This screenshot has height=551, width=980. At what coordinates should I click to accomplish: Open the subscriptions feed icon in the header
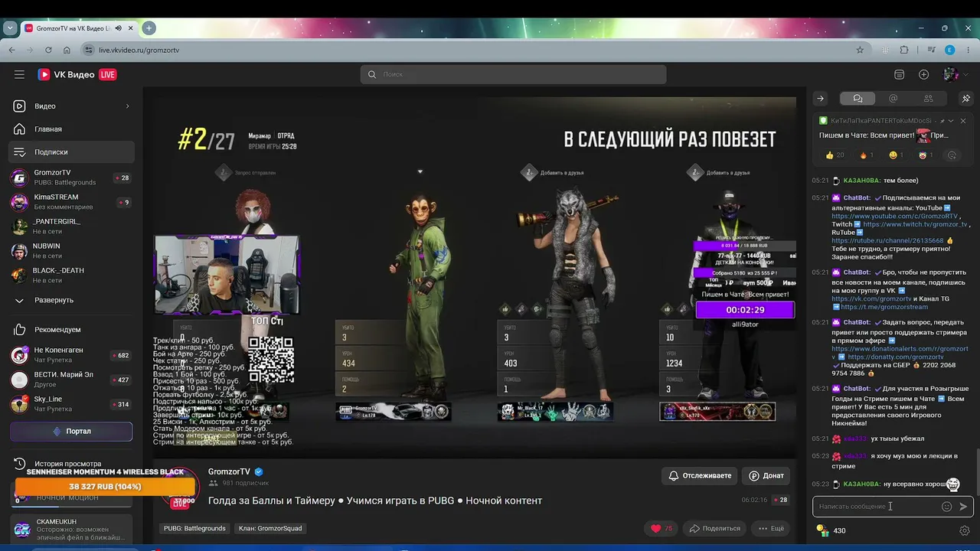[x=900, y=74]
